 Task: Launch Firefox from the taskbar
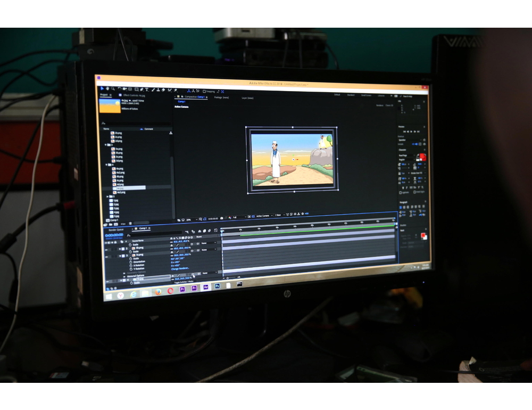(x=158, y=291)
